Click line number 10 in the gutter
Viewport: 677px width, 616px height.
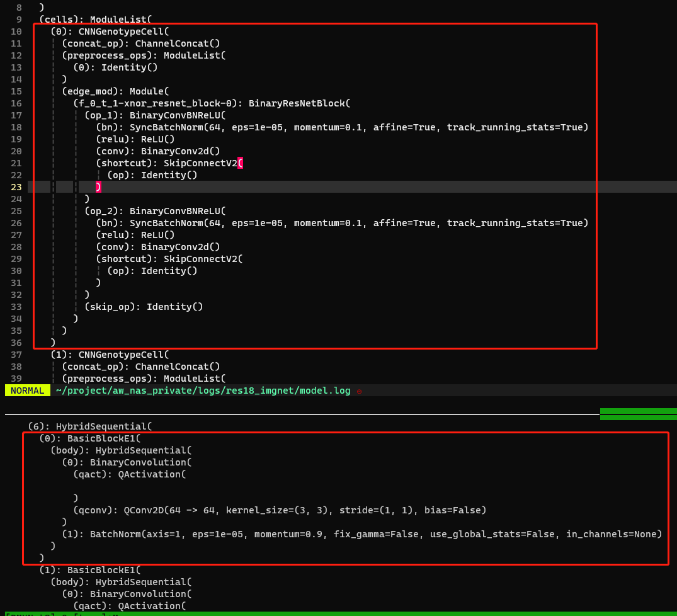16,31
